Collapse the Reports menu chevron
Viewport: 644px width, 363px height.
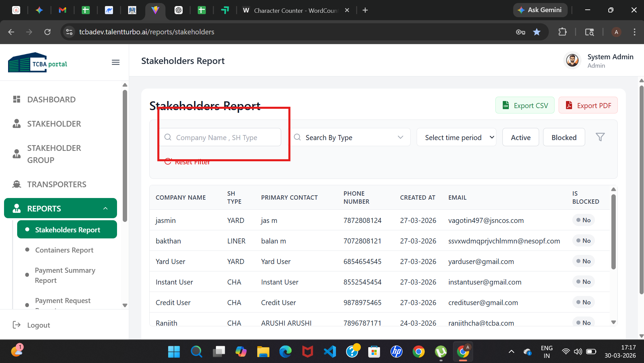105,208
